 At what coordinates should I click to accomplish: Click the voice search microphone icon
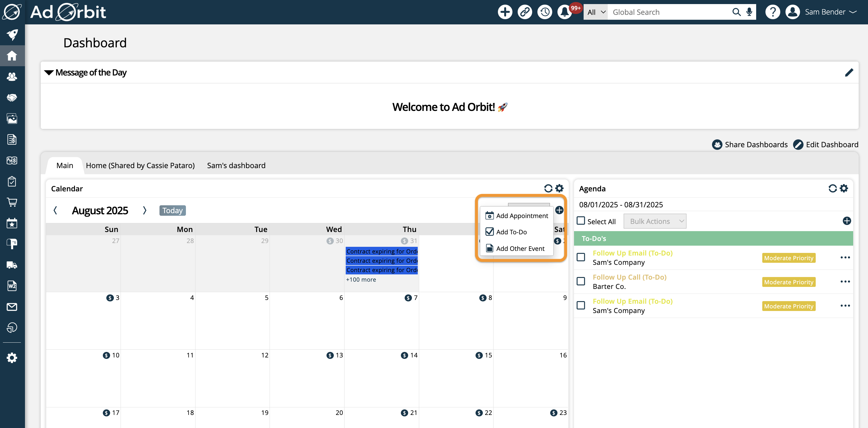[749, 12]
